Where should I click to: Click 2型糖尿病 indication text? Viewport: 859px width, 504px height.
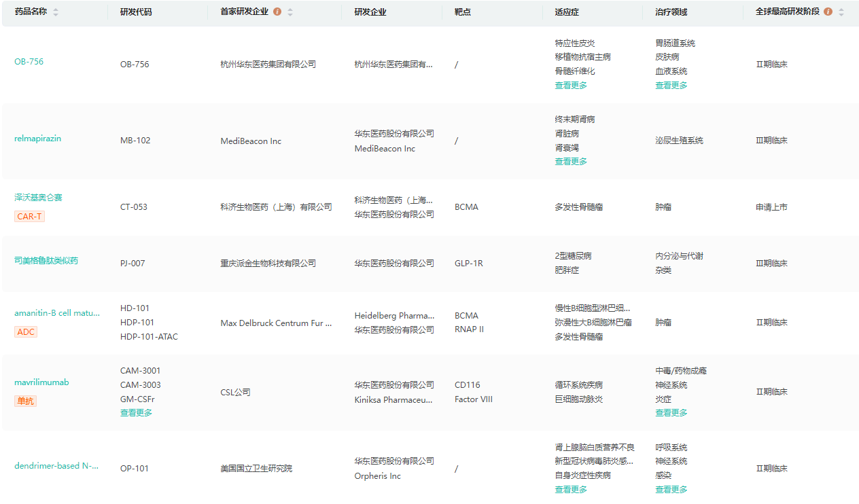coord(573,256)
